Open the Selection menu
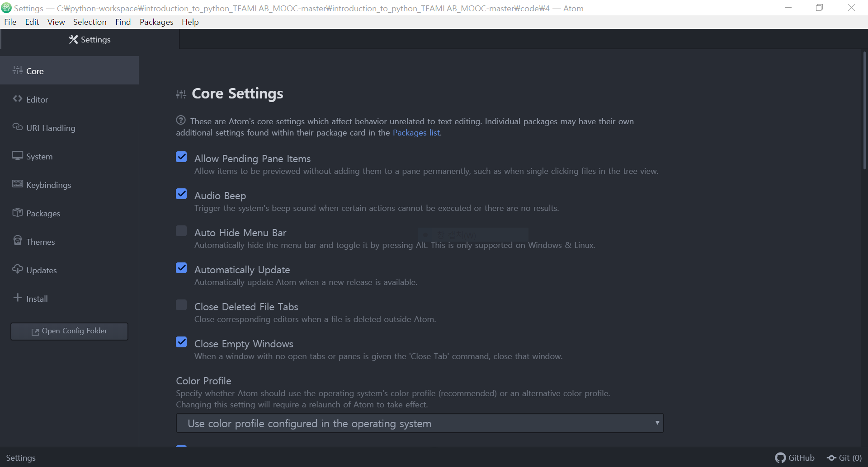The image size is (868, 467). click(x=90, y=22)
